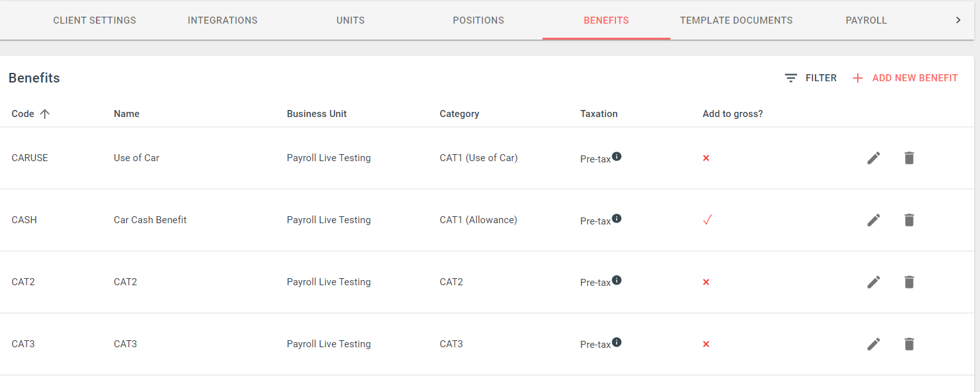
Task: Edit the CARUSE benefit
Action: coord(874,158)
